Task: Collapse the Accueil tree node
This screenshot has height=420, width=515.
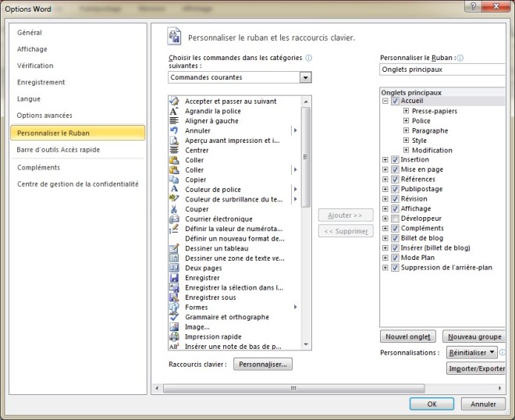Action: [385, 101]
